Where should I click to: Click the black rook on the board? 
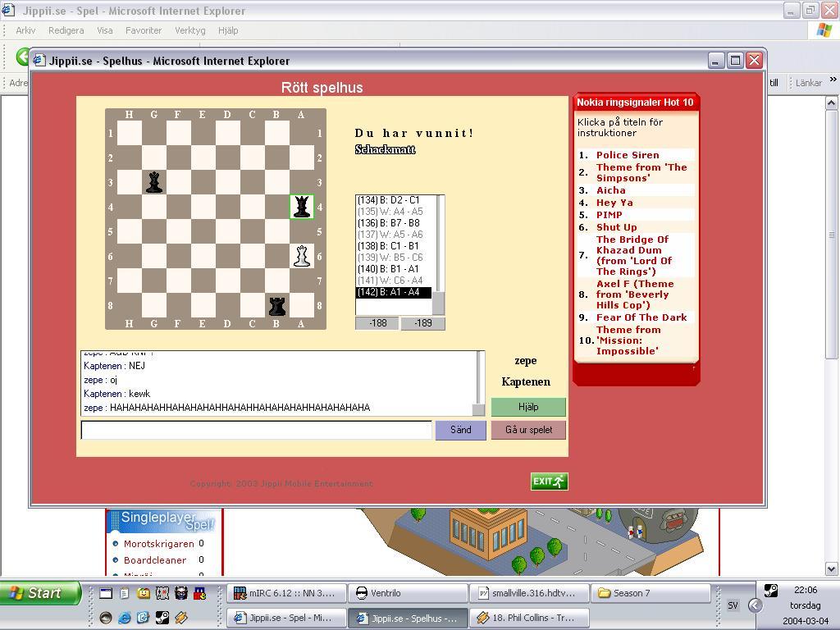click(277, 306)
